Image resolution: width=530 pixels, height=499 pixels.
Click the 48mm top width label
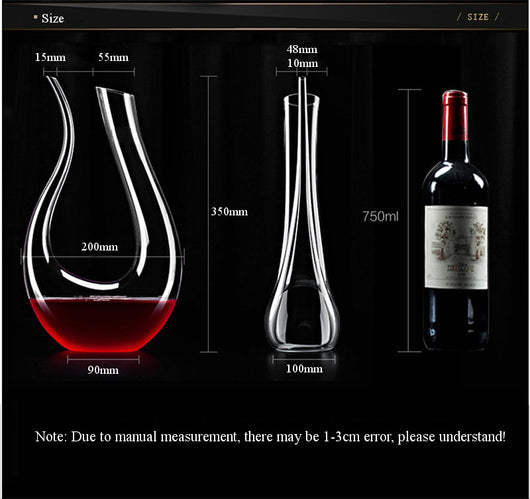(x=302, y=49)
